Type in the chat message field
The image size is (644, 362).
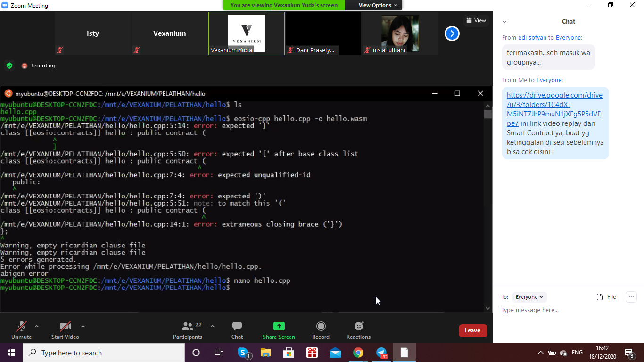566,310
